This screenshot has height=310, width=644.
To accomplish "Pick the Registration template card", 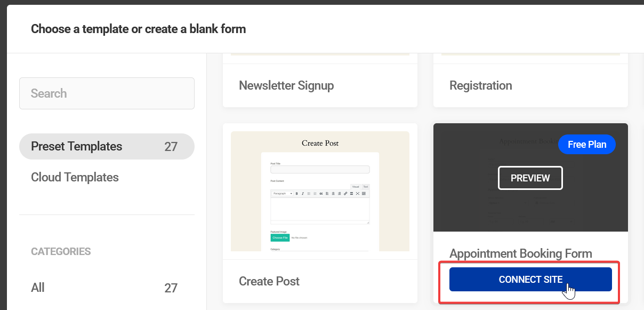I will point(480,85).
